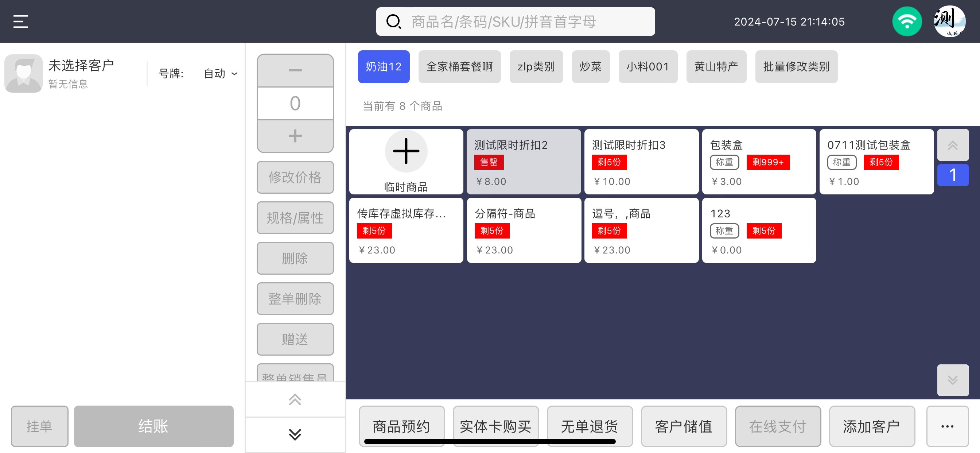Image resolution: width=980 pixels, height=453 pixels.
Task: Click the 结账 checkout button
Action: click(x=153, y=426)
